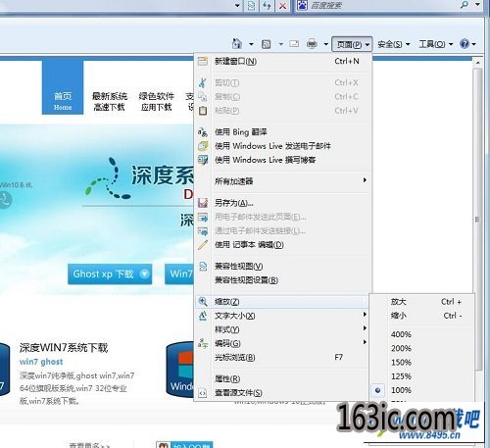The image size is (490, 448).
Task: Click the page vertical scrollbar thumb
Action: coord(477,219)
